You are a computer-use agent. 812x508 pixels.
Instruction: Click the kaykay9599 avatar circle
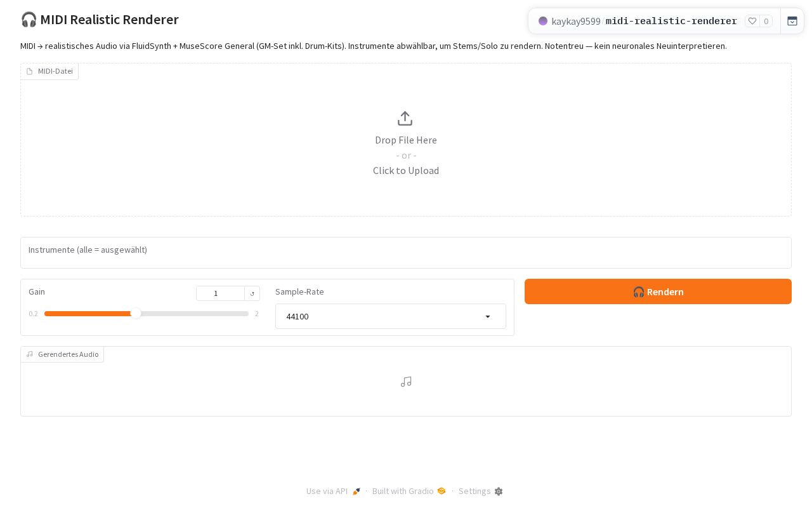(543, 21)
